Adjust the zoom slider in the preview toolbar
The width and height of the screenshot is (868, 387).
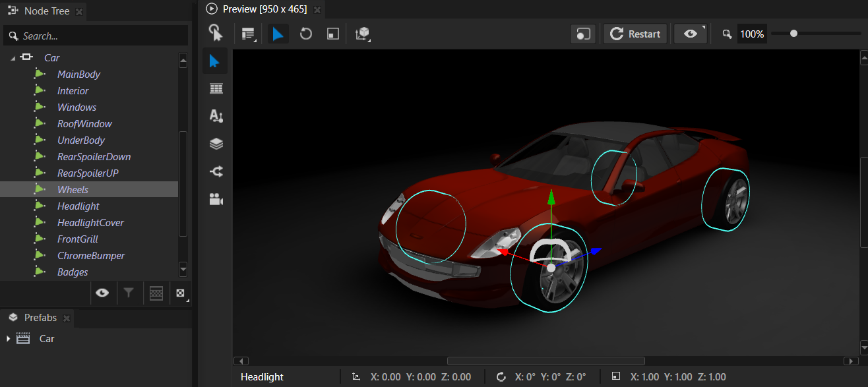[795, 32]
